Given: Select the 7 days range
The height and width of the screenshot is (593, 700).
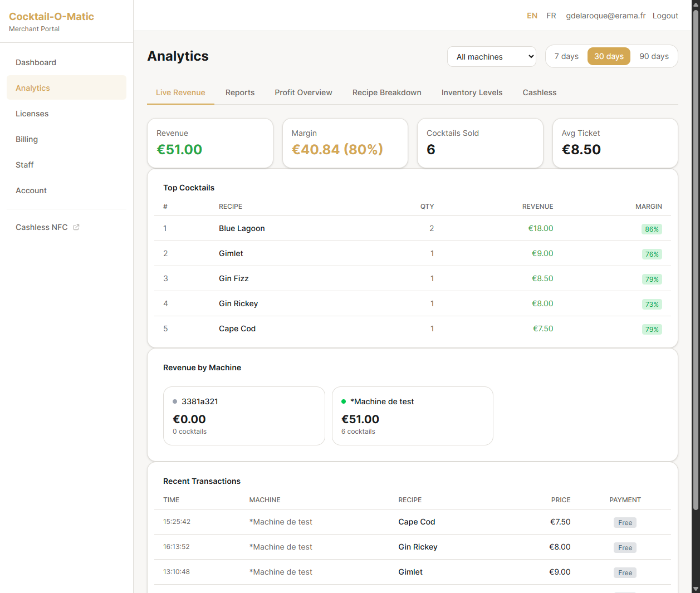Looking at the screenshot, I should (566, 56).
